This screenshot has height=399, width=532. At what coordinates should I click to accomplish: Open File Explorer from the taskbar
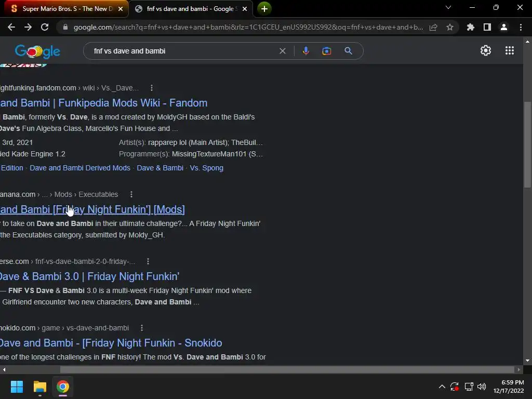[39, 387]
